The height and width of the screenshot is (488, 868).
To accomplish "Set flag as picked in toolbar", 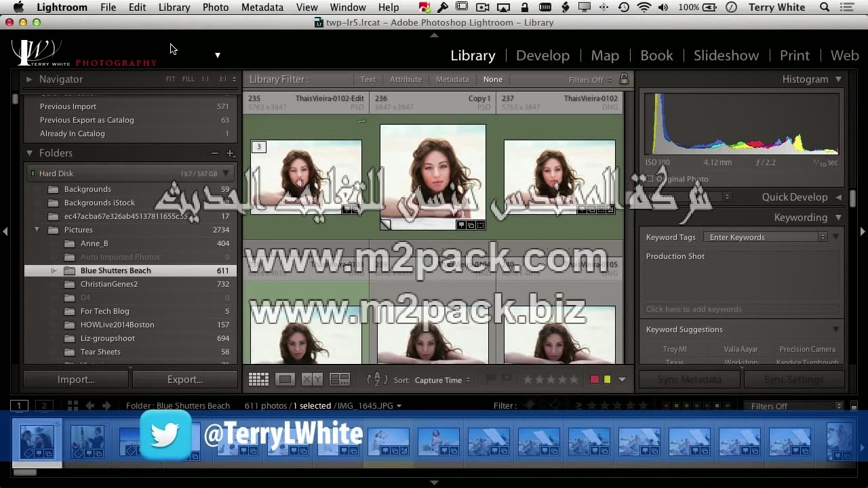I will pos(490,379).
